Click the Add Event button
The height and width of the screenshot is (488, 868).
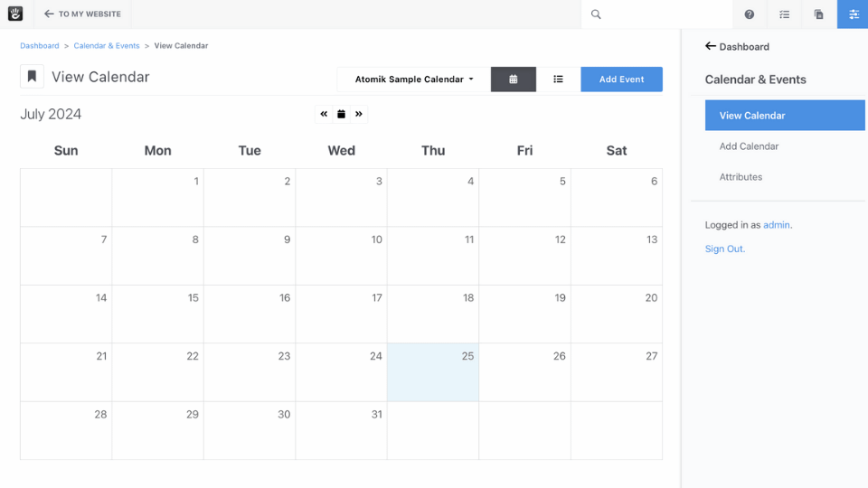coord(621,80)
